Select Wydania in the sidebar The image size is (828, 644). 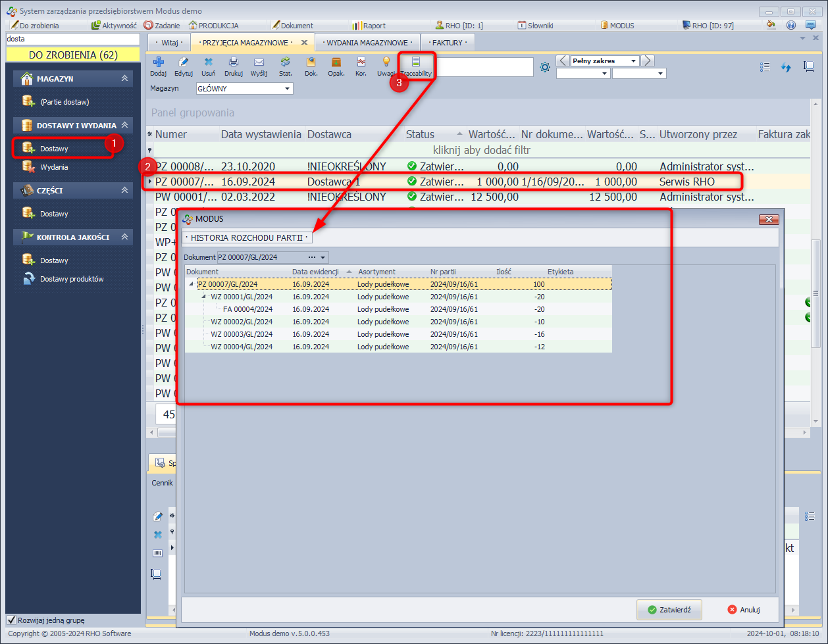click(54, 167)
